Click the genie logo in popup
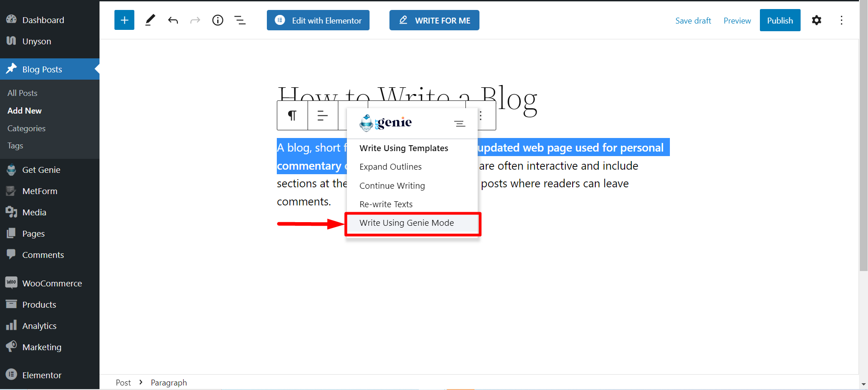 tap(385, 123)
